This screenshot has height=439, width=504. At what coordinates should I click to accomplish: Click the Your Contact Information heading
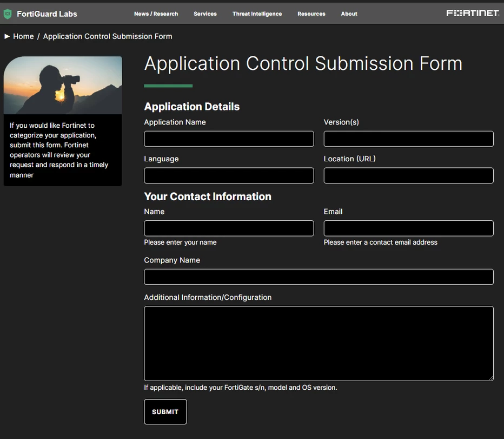[x=208, y=196]
